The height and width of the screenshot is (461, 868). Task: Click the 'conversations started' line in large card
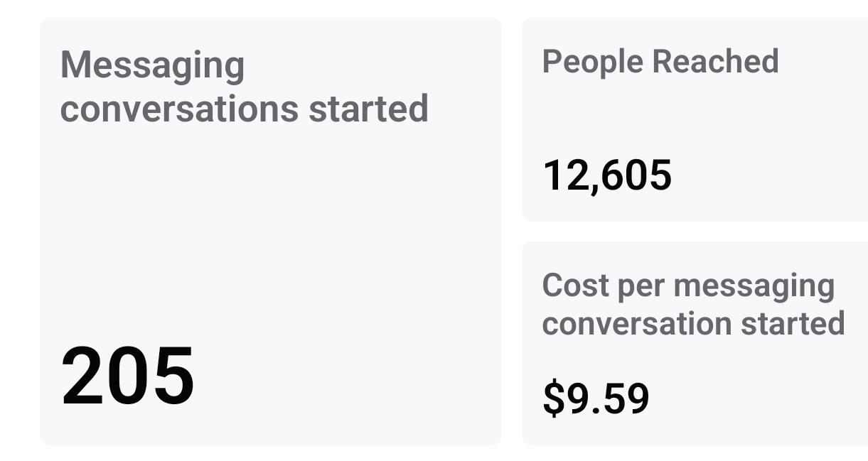tap(244, 109)
